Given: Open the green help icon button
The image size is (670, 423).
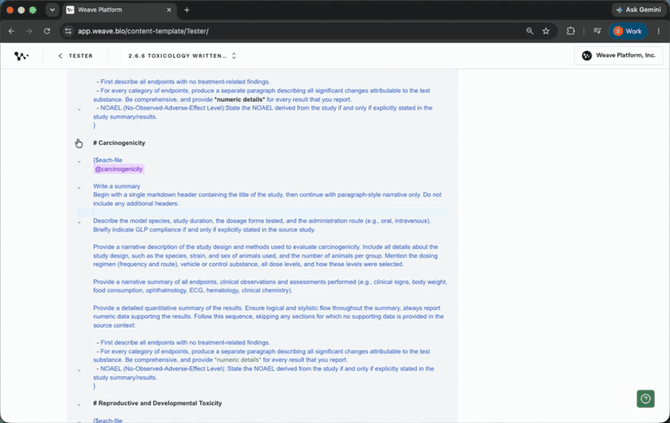Looking at the screenshot, I should (x=646, y=399).
